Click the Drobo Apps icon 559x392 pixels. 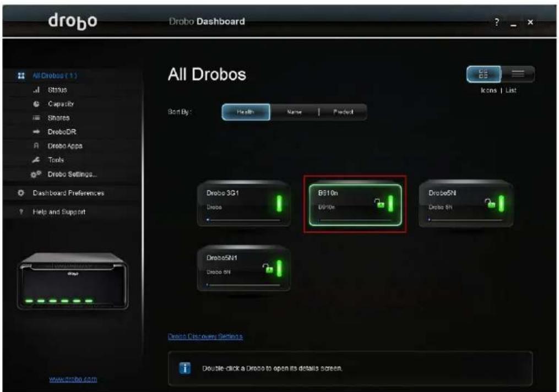[x=36, y=146]
